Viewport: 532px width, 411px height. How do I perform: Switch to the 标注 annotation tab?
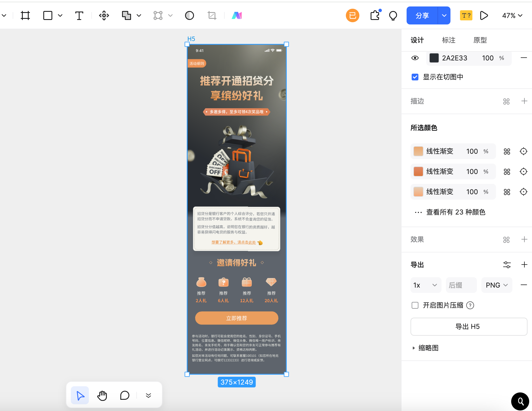click(449, 40)
